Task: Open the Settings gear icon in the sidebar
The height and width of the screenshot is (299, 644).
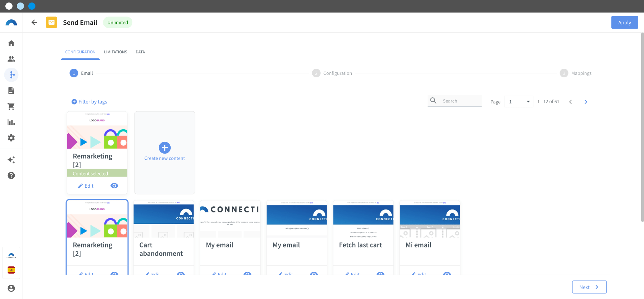Action: [11, 138]
